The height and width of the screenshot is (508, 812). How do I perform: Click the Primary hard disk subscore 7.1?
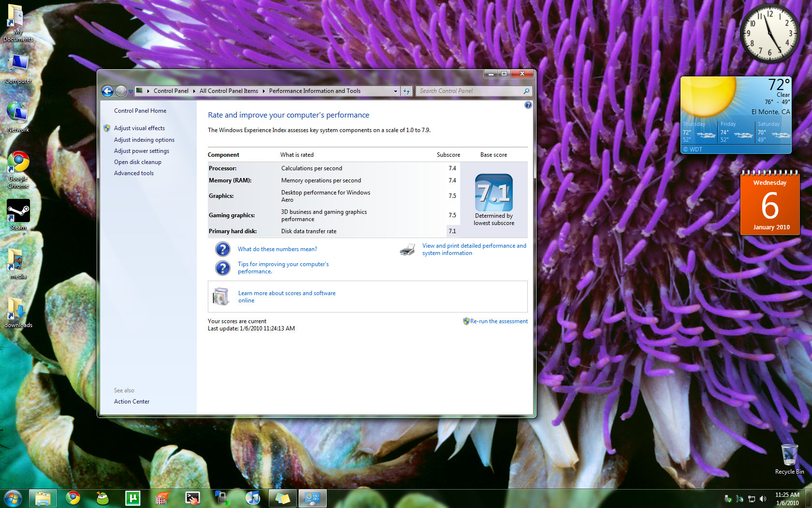pos(452,231)
